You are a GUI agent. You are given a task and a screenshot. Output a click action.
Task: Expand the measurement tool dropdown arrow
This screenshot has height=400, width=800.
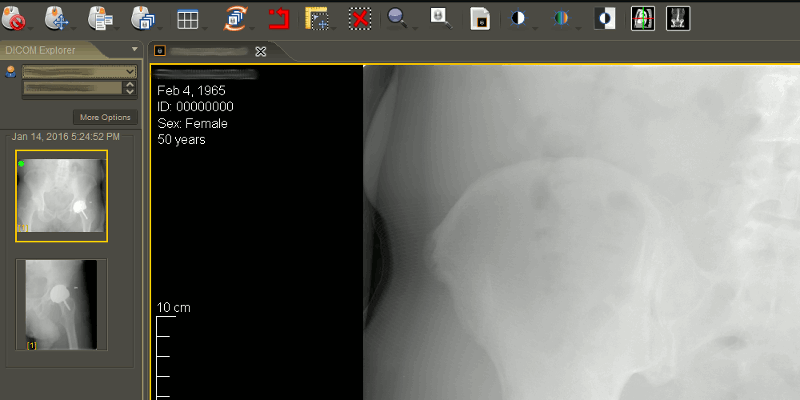tap(334, 28)
